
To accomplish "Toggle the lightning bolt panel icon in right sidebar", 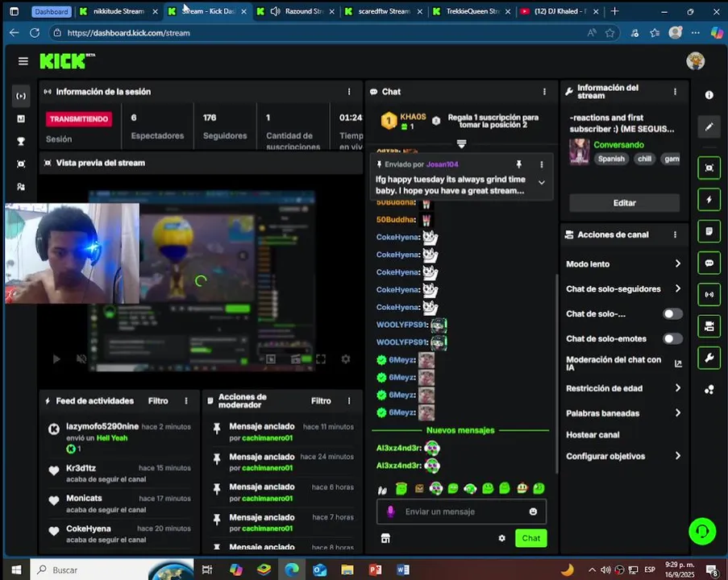I will 709,200.
